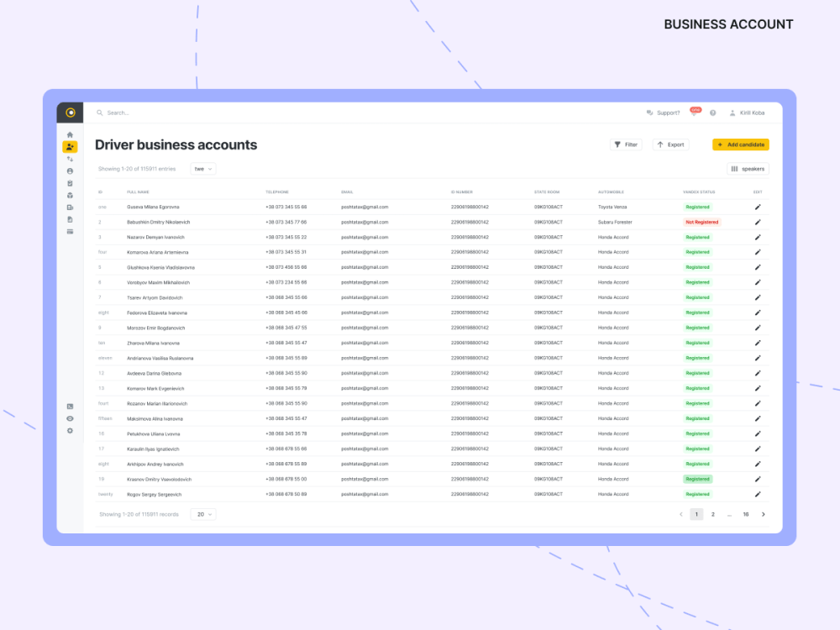Sort by the TELEPHONE column header

(x=277, y=192)
